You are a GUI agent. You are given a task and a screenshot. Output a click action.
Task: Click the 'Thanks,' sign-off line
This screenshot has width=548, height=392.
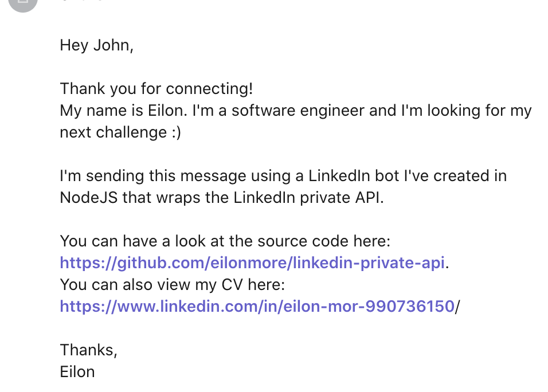(x=88, y=350)
